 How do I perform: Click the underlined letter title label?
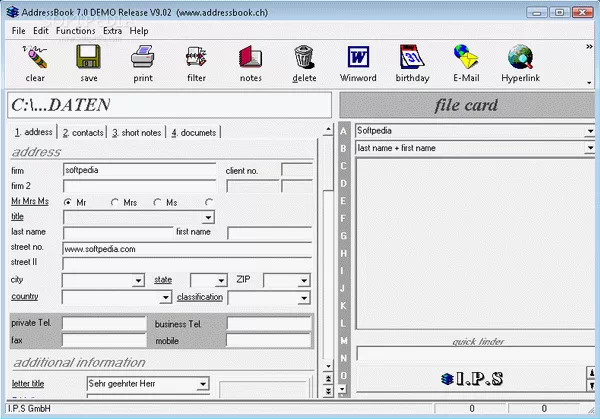(x=28, y=383)
